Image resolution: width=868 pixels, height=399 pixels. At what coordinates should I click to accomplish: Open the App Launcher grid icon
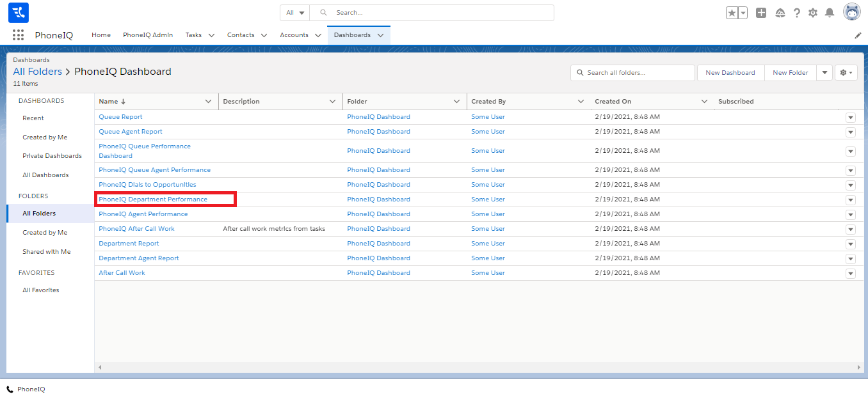click(x=18, y=35)
